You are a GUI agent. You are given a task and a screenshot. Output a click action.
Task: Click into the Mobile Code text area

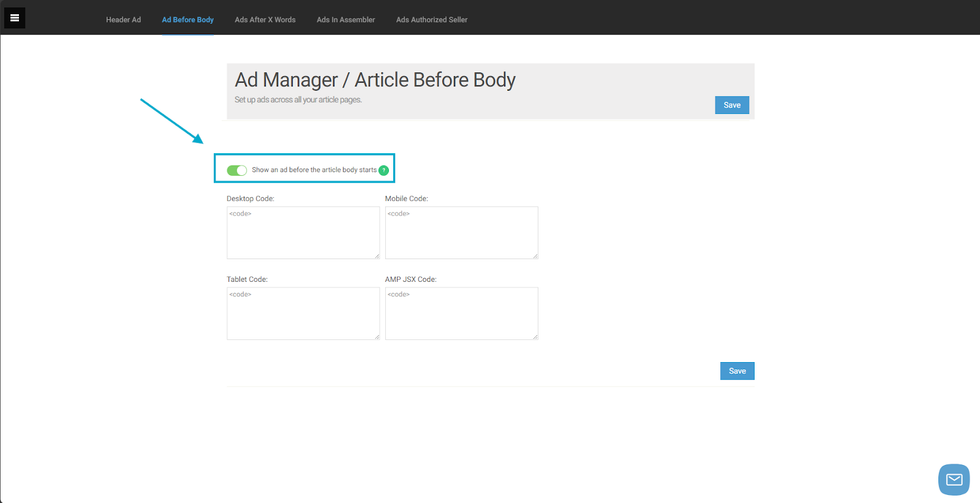pyautogui.click(x=461, y=232)
